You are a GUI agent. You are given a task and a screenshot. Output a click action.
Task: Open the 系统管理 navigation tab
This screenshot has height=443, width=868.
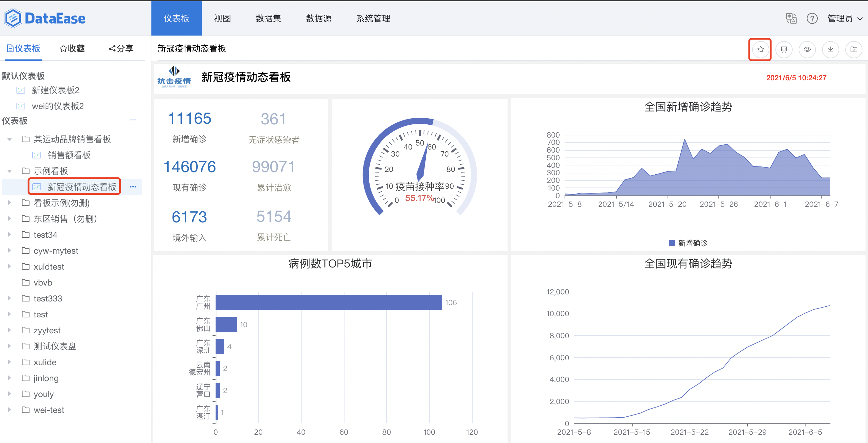[373, 18]
